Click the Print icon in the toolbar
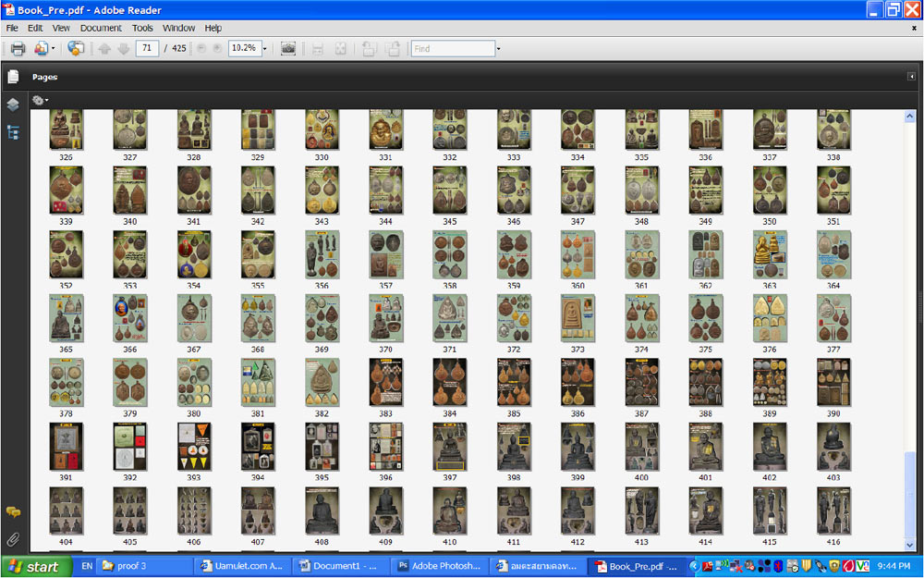The image size is (924, 578). tap(18, 48)
